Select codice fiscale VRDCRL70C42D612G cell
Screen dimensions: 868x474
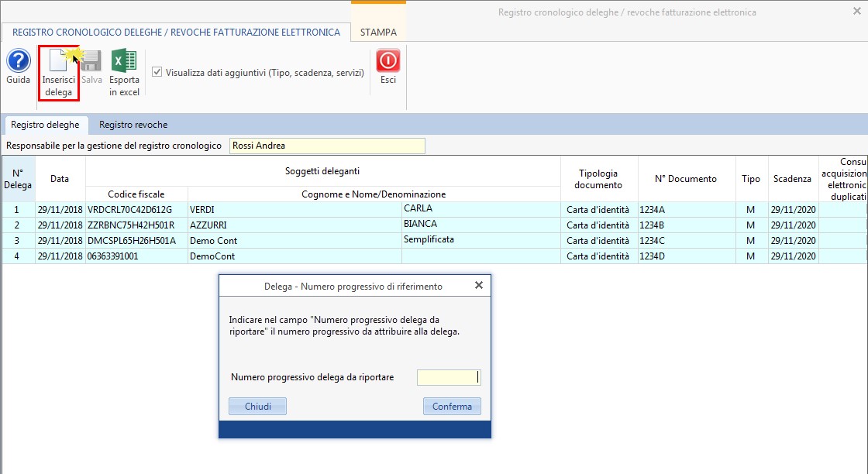(136, 210)
